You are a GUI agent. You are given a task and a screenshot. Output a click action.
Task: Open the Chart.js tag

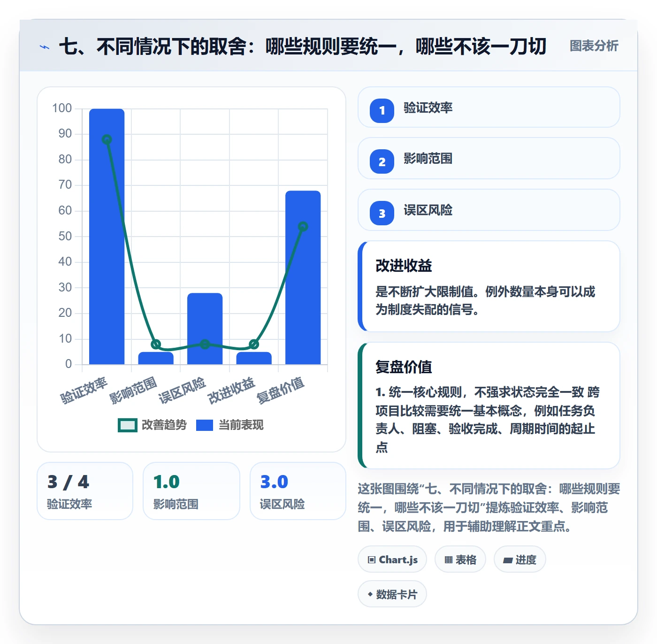392,560
